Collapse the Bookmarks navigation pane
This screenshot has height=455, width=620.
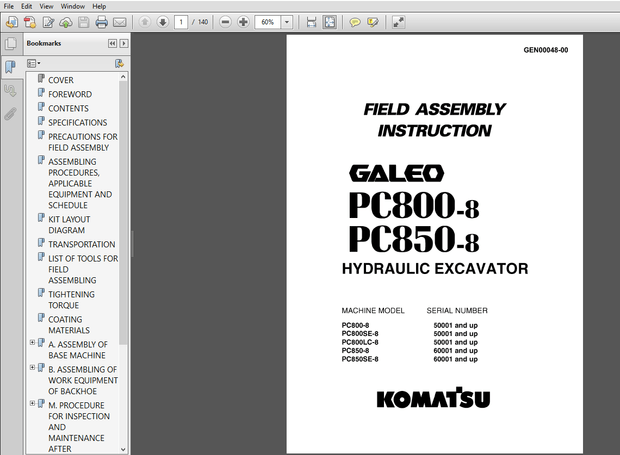112,44
